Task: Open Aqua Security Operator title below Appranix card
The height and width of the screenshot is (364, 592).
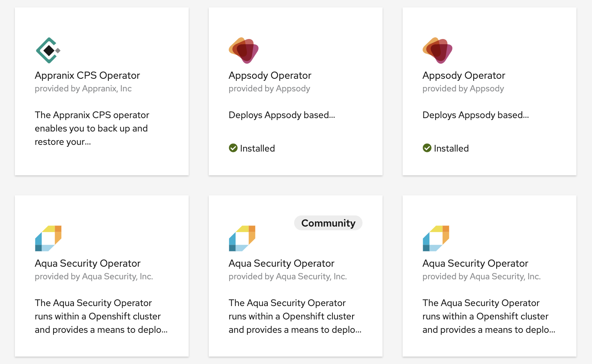Action: [x=88, y=263]
